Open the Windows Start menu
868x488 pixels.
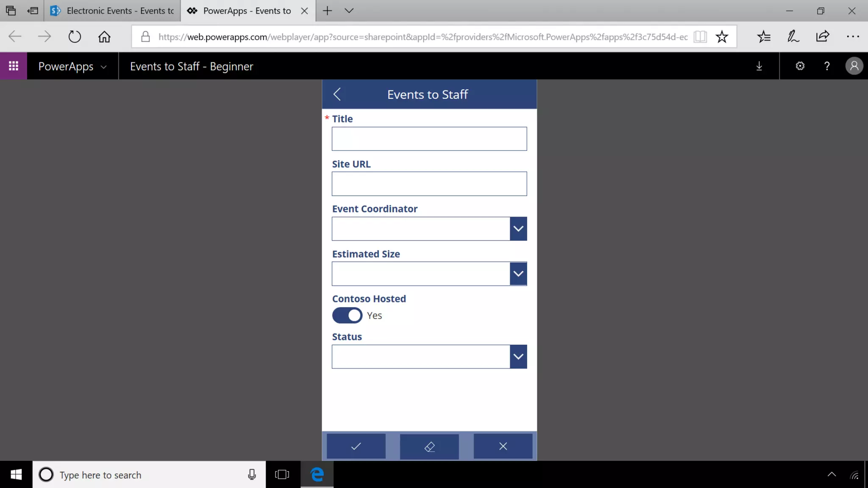16,475
